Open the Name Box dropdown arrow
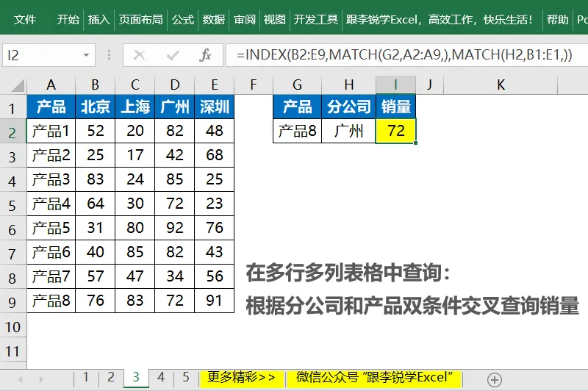 coord(86,55)
